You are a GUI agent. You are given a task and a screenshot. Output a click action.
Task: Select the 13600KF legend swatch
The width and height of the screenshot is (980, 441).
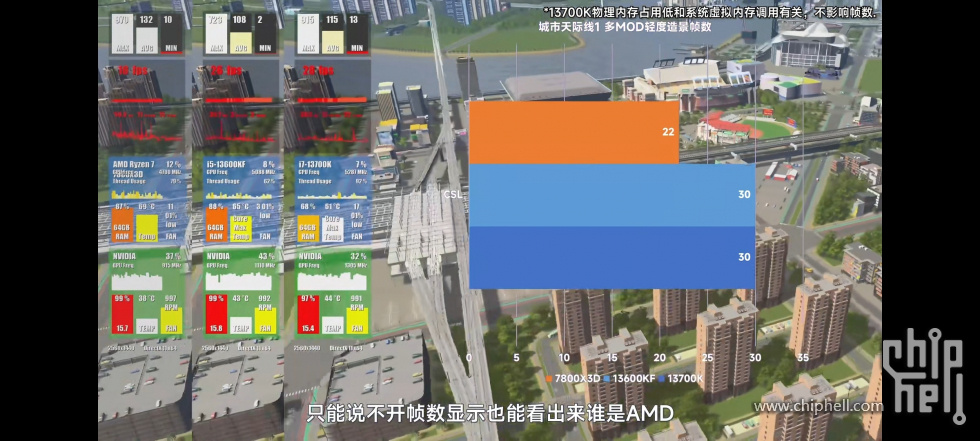pyautogui.click(x=606, y=379)
